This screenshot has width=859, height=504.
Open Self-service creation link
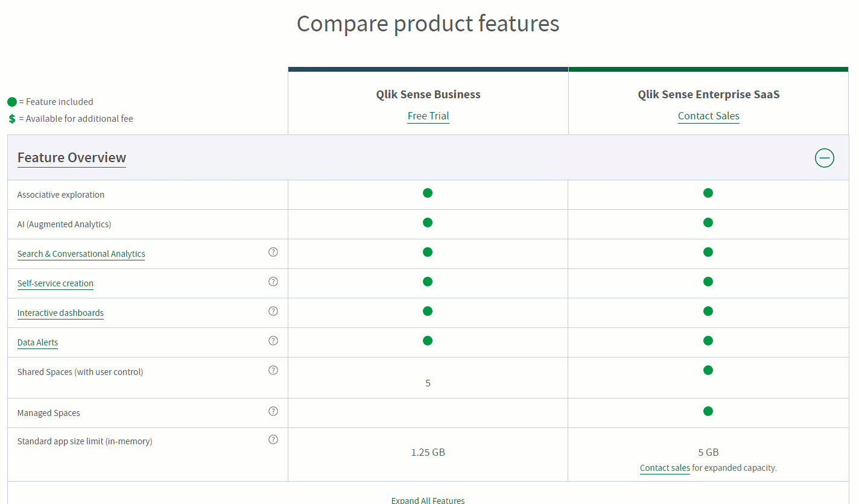[x=55, y=283]
